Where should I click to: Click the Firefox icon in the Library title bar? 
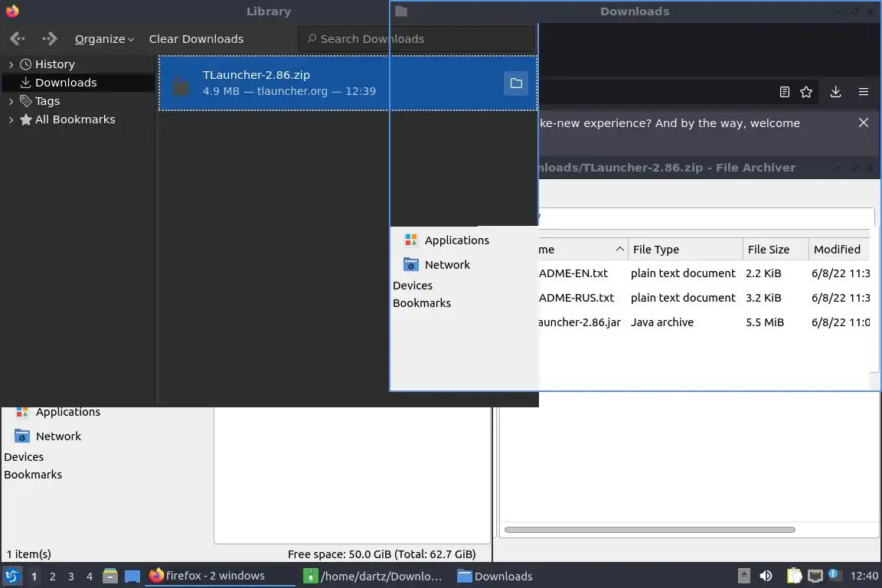click(x=11, y=11)
